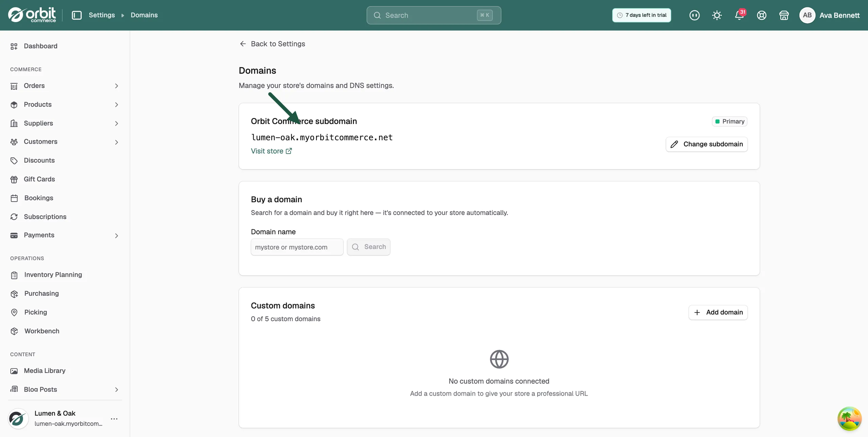
Task: Open notifications bell with 31 badge
Action: pyautogui.click(x=739, y=15)
